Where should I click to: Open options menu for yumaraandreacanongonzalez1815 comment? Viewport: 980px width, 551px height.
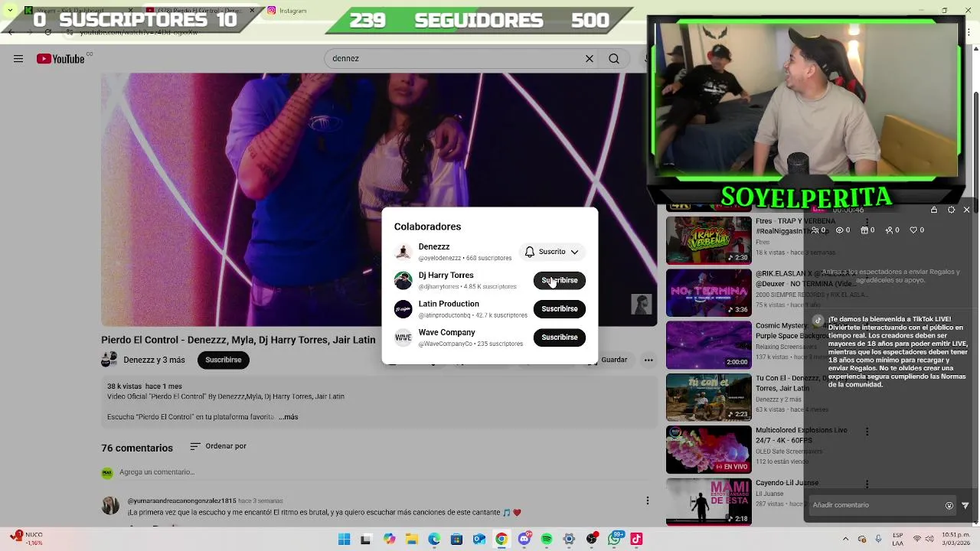[648, 500]
